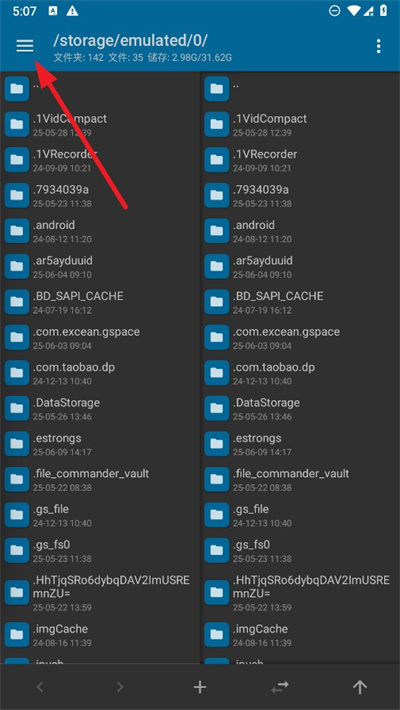Tap the .estrongs folder icon in the right pane
This screenshot has height=710, width=400.
[x=217, y=444]
